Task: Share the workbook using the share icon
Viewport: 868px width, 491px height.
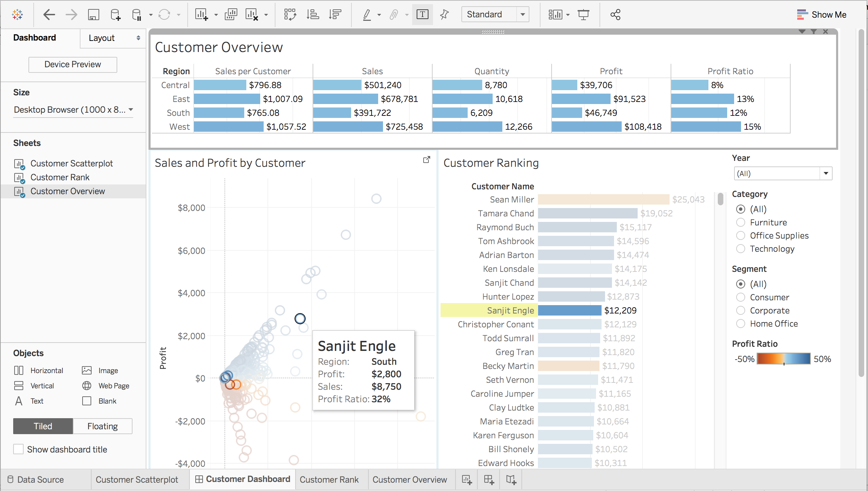Action: pyautogui.click(x=615, y=14)
